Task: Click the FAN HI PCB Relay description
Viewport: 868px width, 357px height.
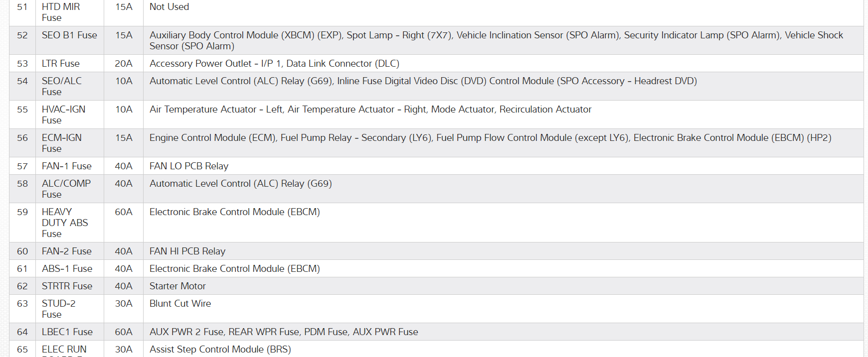Action: coord(187,251)
